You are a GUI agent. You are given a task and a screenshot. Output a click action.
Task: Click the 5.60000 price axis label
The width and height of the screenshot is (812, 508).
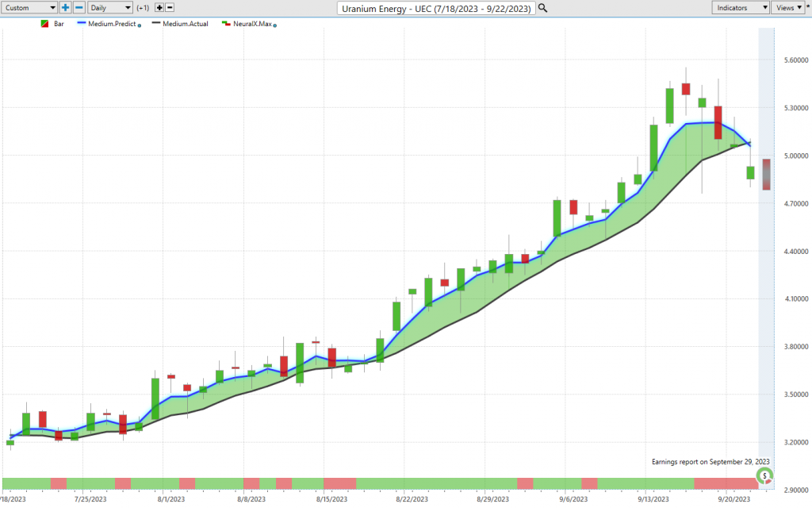click(796, 60)
